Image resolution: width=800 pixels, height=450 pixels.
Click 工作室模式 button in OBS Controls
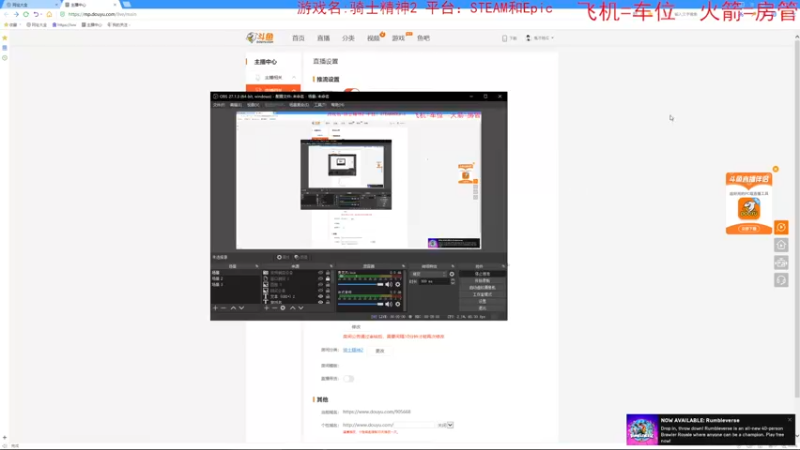(482, 294)
